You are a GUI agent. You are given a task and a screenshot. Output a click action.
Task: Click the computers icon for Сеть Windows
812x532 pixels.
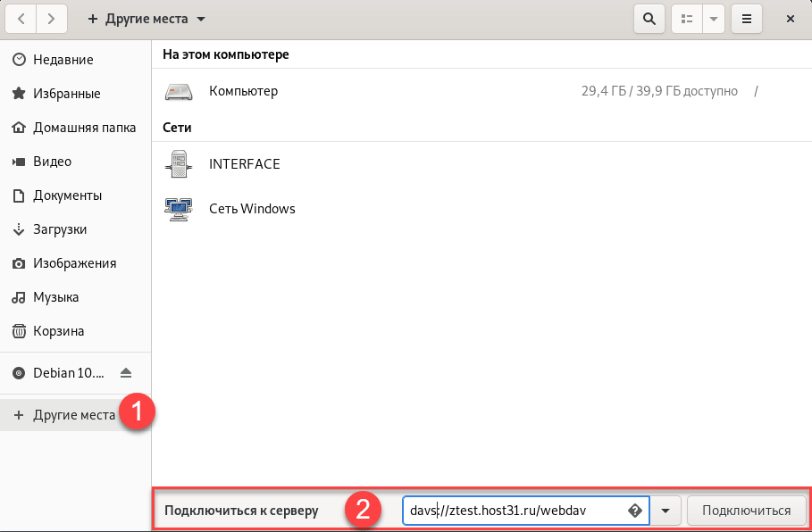coord(179,209)
